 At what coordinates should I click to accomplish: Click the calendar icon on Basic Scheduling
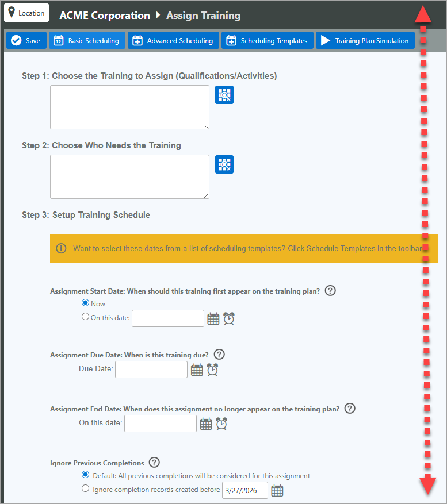[58, 40]
